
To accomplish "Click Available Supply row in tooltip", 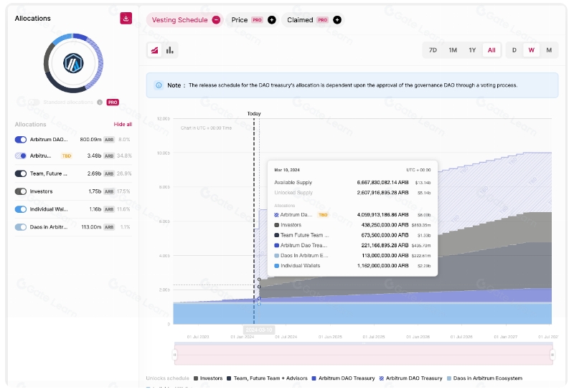I will [x=352, y=183].
